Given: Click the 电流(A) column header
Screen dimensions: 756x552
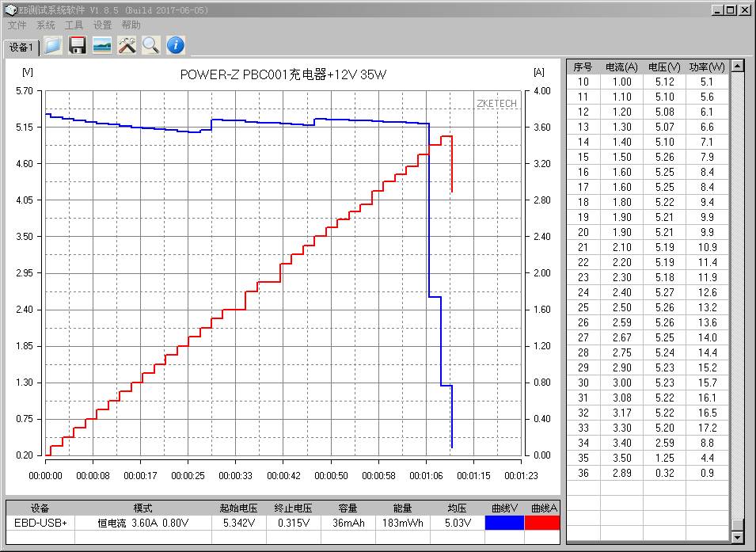Looking at the screenshot, I should (621, 67).
